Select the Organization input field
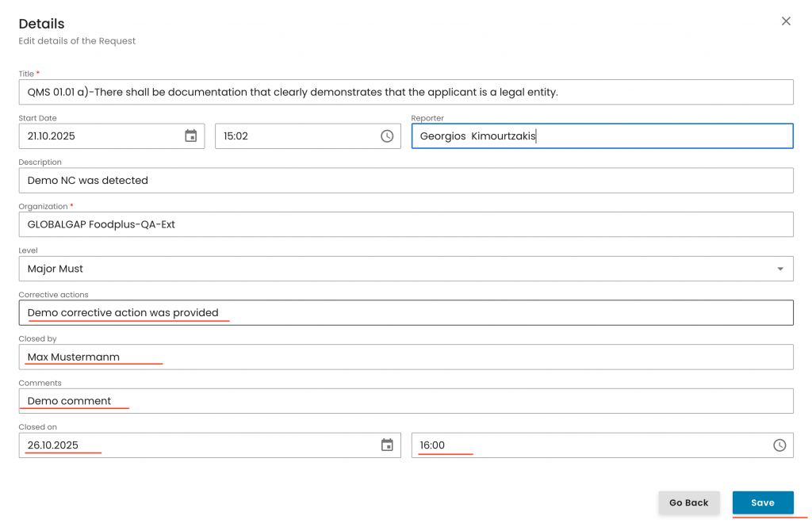 404,224
